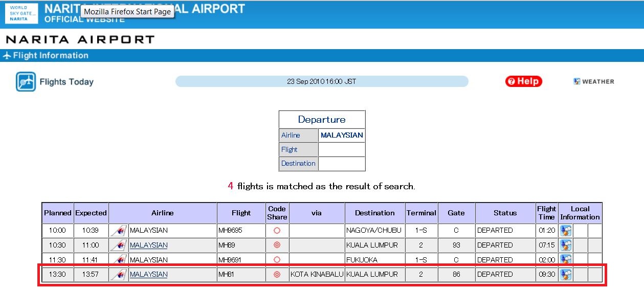
Task: Open MALAYSIAN link for flight MH89
Action: click(x=148, y=245)
